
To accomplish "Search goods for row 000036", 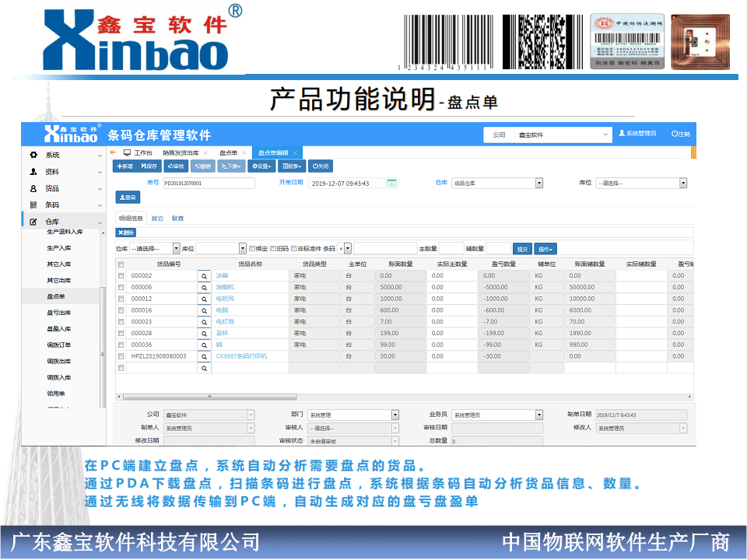I will click(204, 345).
